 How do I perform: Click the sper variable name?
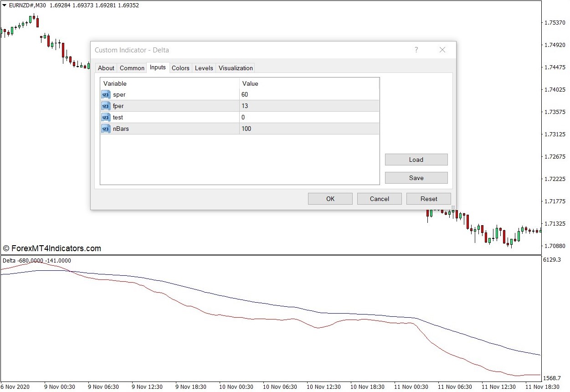(119, 95)
